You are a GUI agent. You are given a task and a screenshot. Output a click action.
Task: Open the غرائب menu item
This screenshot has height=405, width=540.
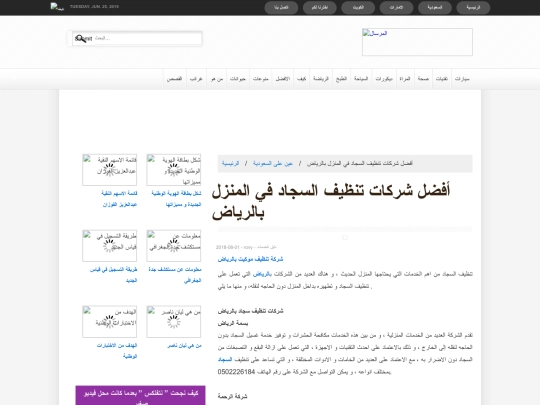[x=196, y=79]
